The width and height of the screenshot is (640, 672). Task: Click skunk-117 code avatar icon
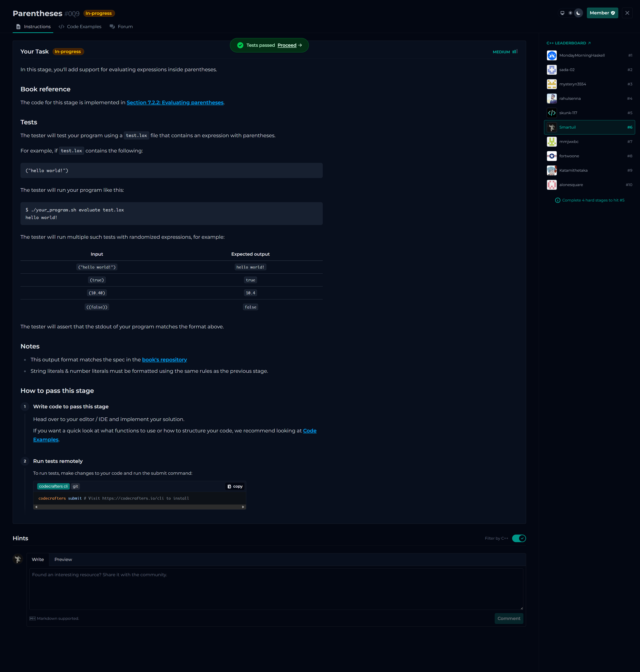click(552, 113)
